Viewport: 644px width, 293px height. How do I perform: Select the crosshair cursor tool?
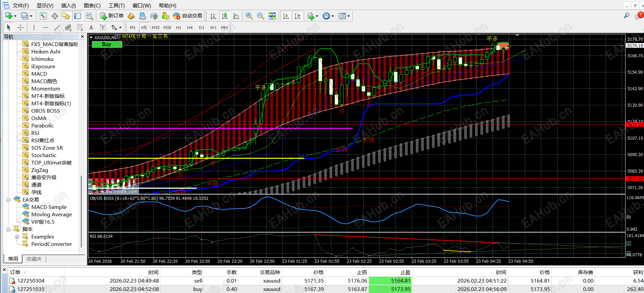[21, 28]
